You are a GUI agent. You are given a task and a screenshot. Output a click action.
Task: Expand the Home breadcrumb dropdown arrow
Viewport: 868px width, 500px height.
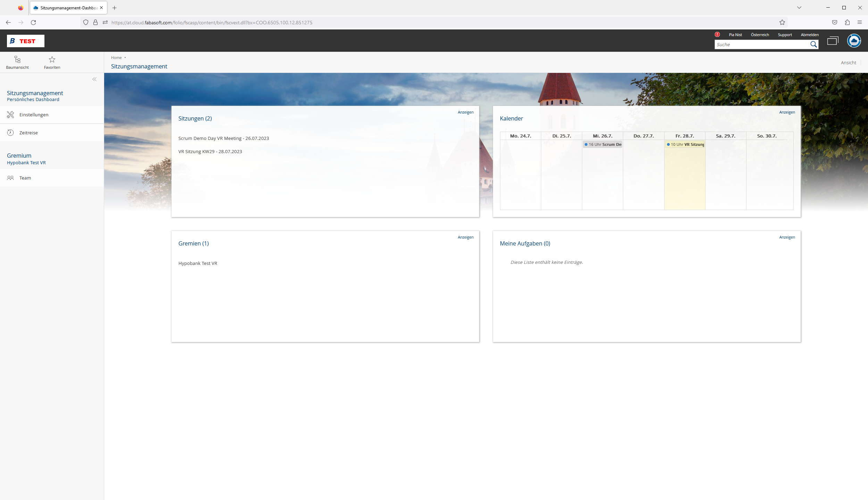pyautogui.click(x=125, y=58)
